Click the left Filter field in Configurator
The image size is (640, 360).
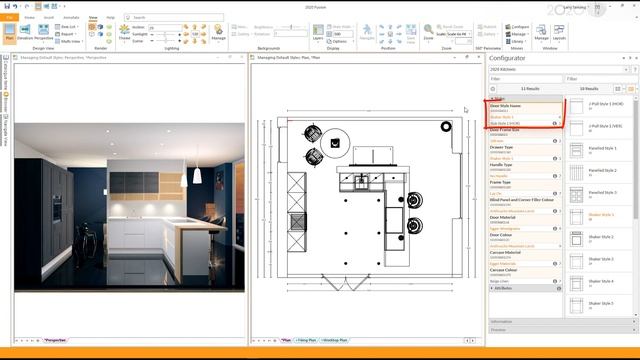coord(525,79)
